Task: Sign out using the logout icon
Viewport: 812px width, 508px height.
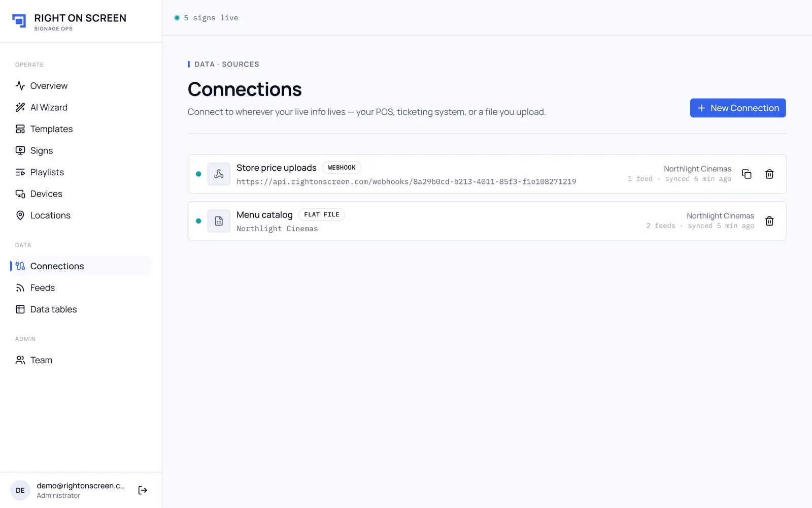Action: [x=143, y=490]
